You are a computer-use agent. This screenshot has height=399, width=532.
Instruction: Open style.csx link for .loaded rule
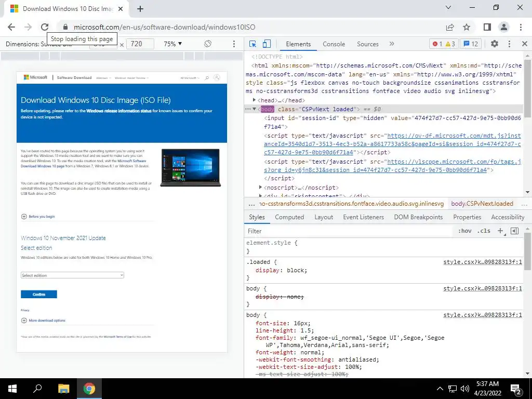[x=483, y=262]
